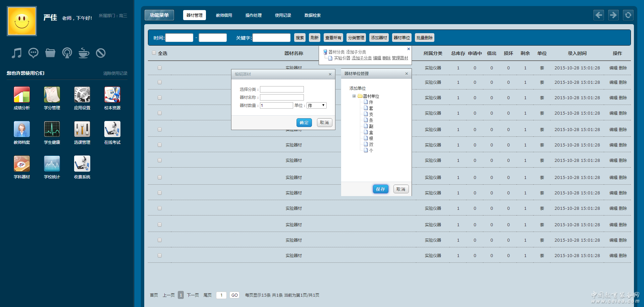This screenshot has height=307, width=644.
Task: Tick the last row's checkbox
Action: coord(160,255)
